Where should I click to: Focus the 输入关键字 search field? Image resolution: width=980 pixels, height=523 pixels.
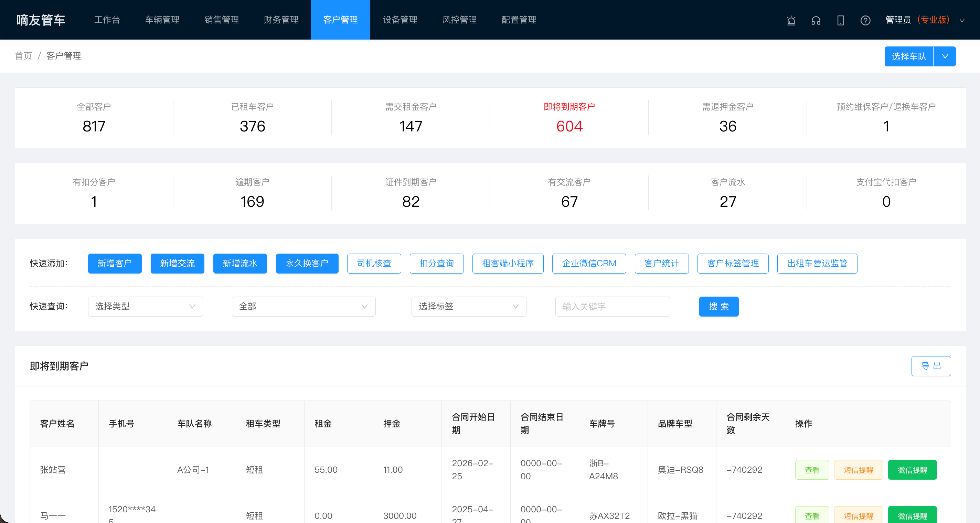(x=612, y=306)
